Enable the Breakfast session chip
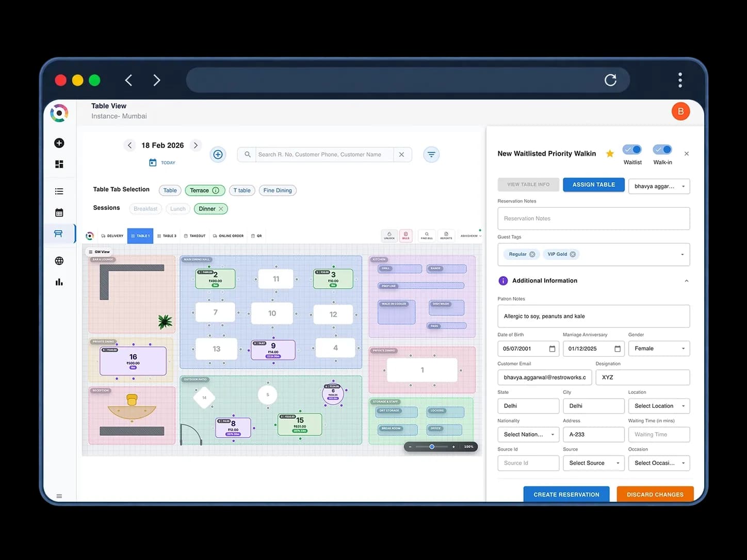 click(145, 209)
